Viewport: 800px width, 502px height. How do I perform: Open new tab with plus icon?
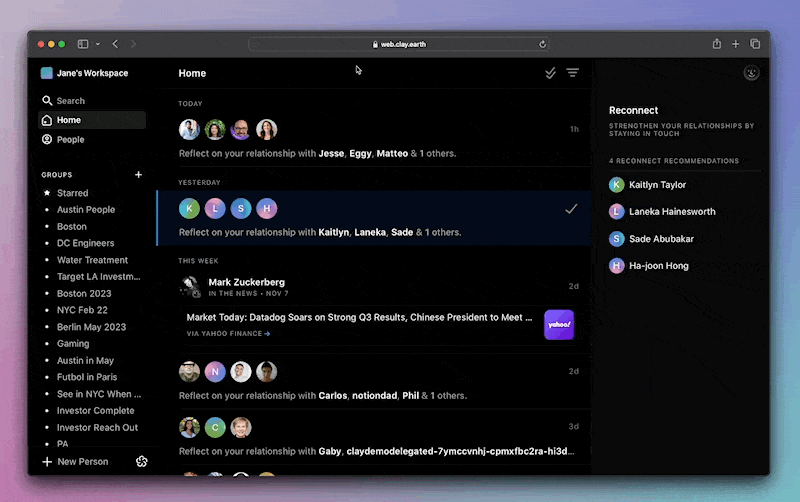pos(736,44)
